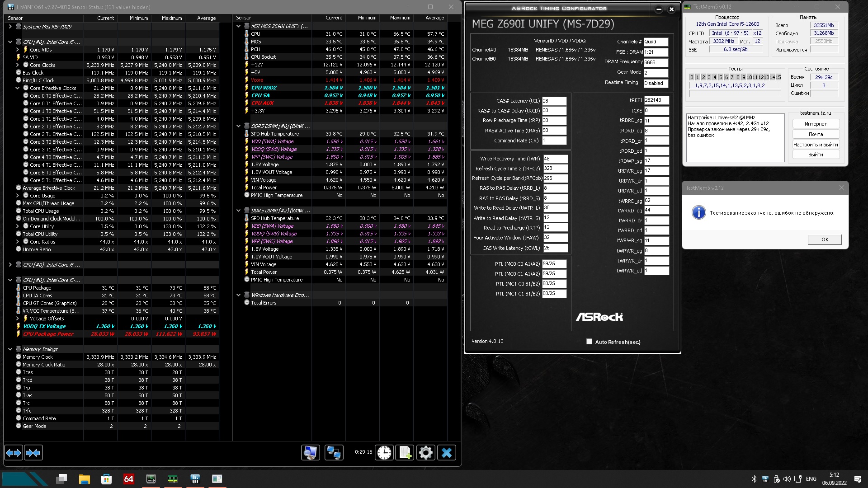Click the ENG language indicator in tray
The height and width of the screenshot is (488, 868).
(x=811, y=479)
